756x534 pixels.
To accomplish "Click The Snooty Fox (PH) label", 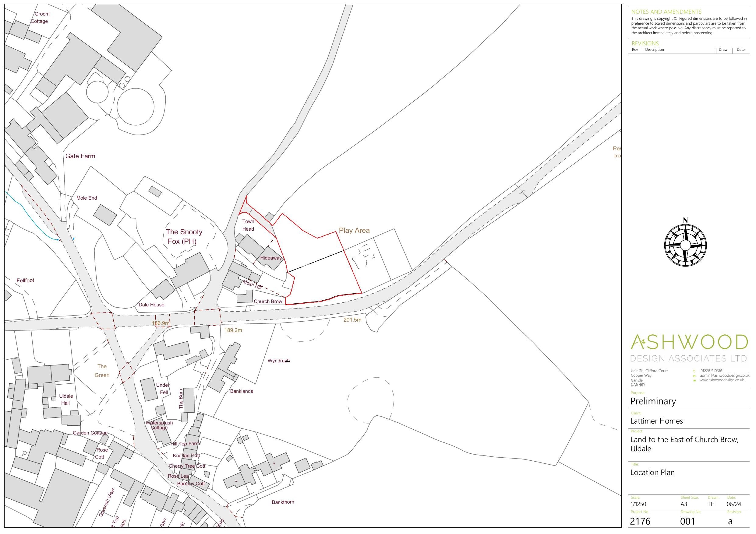I will tap(184, 236).
